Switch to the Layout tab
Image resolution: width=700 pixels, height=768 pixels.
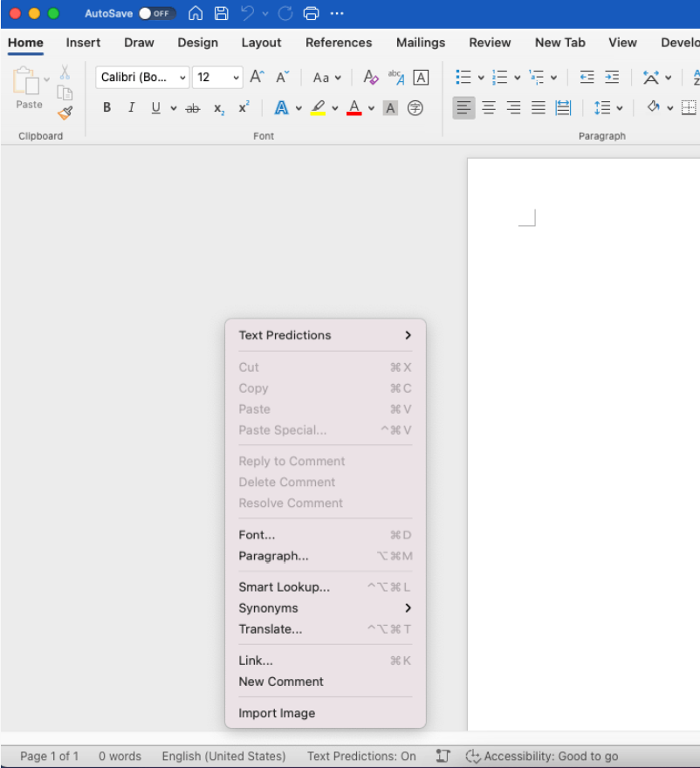coord(261,43)
